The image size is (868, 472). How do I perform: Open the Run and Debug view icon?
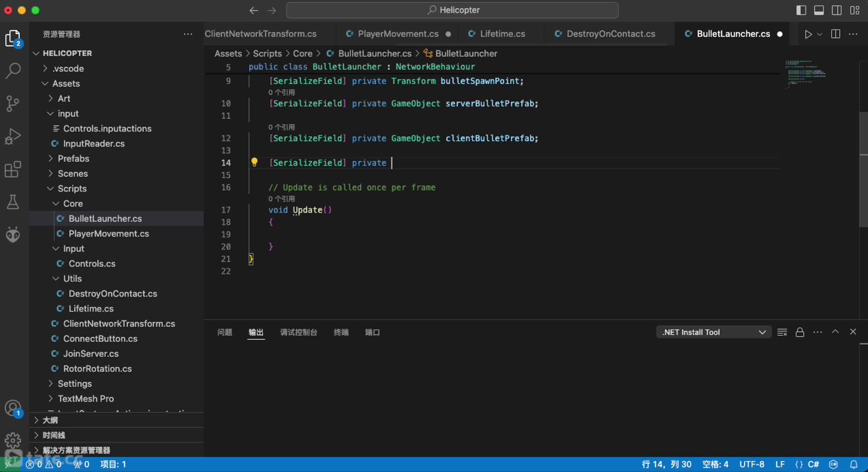pos(13,136)
